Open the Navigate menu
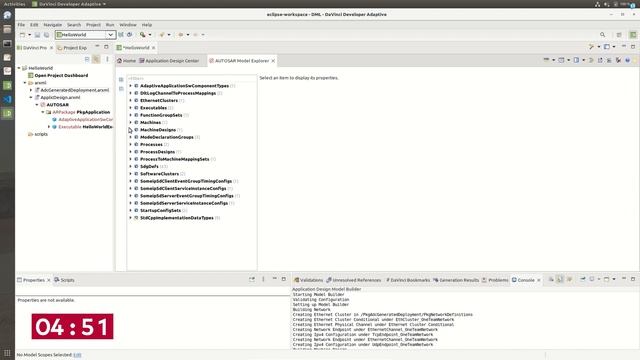This screenshot has height=360, width=640. tap(53, 24)
